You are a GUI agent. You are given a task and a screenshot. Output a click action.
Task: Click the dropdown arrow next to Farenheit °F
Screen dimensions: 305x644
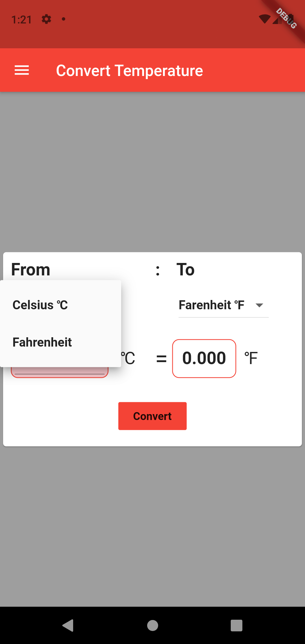coord(260,306)
